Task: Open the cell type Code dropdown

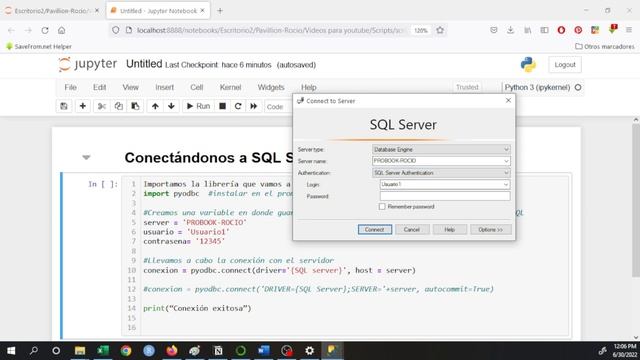Action: [x=278, y=107]
